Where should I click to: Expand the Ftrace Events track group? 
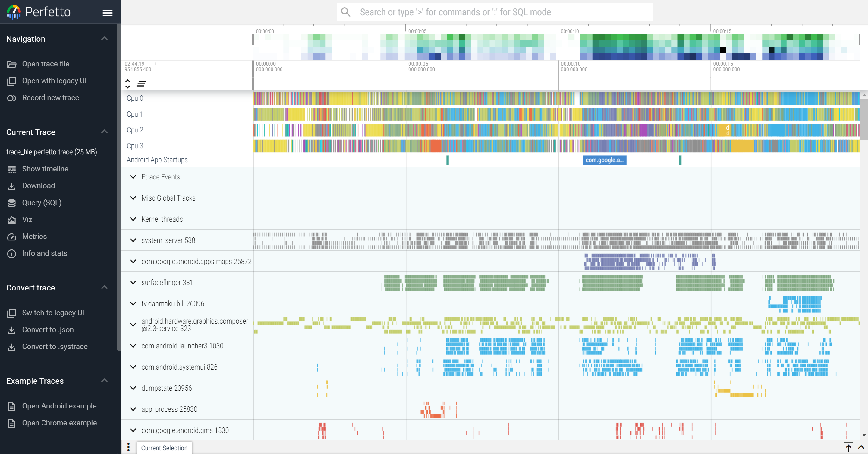[133, 177]
